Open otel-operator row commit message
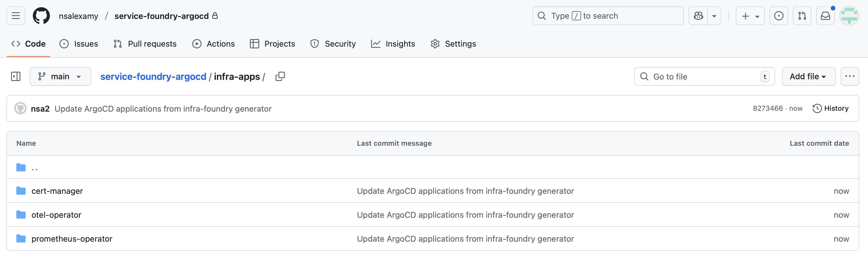 click(465, 215)
